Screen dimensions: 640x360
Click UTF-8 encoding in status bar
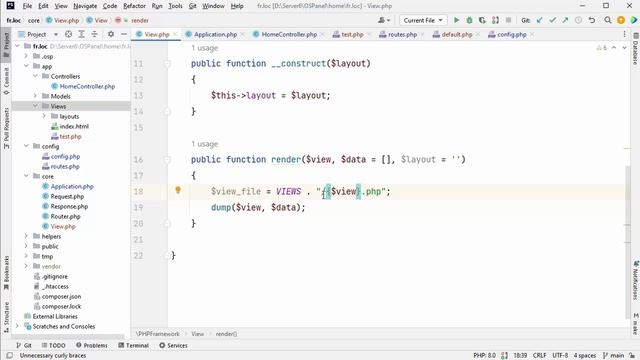[x=560, y=356]
